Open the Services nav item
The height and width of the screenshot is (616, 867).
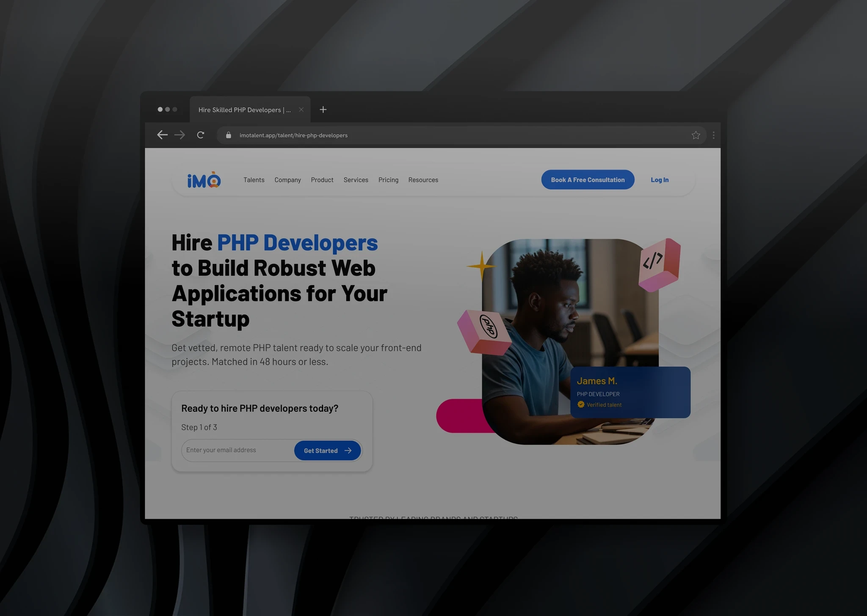pyautogui.click(x=356, y=180)
